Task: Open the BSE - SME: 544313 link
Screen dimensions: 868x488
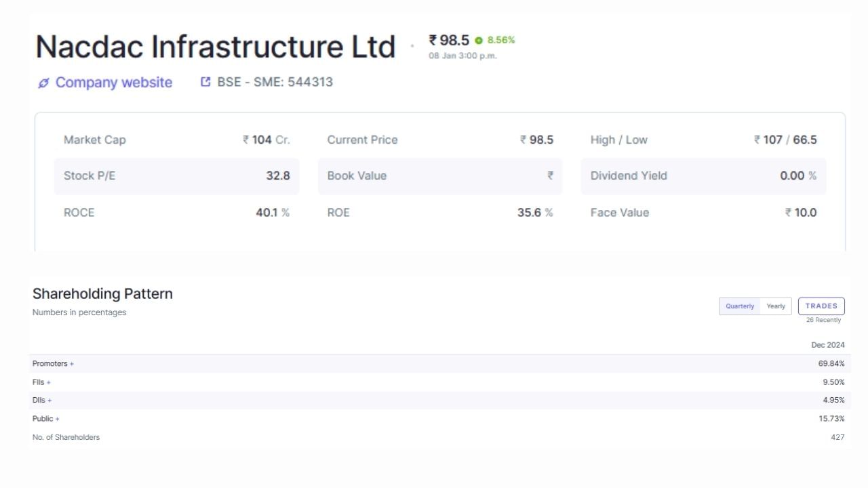Action: (x=275, y=82)
